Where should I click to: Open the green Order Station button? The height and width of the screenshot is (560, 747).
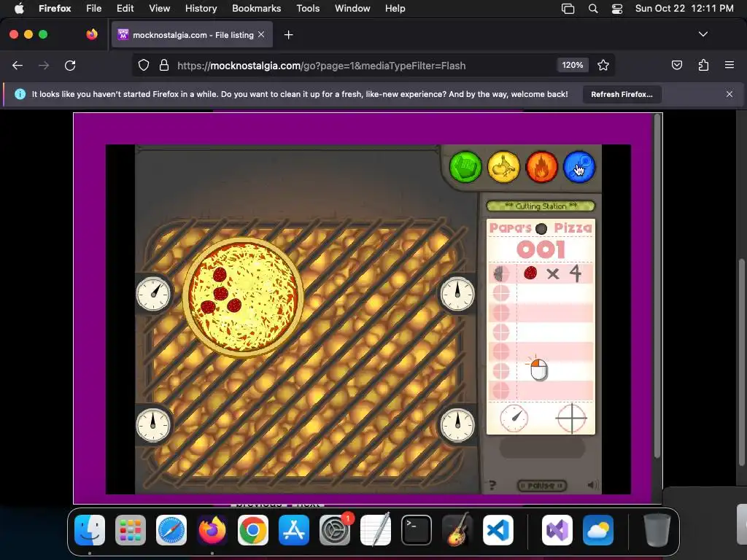tap(465, 167)
